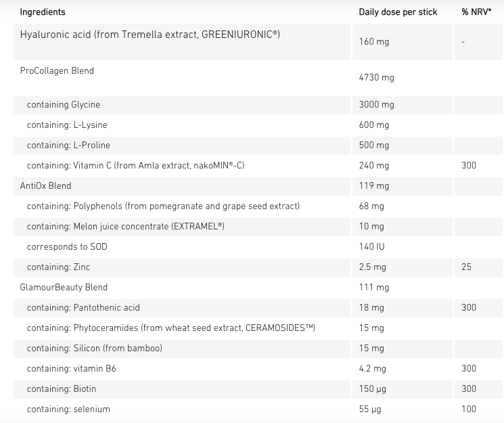This screenshot has width=504, height=423.
Task: Click the % NRV* column header
Action: click(476, 12)
